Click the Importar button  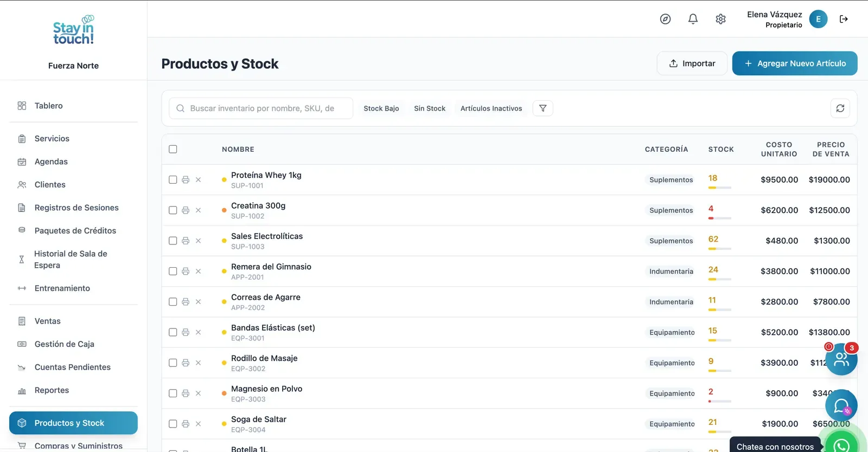click(692, 63)
